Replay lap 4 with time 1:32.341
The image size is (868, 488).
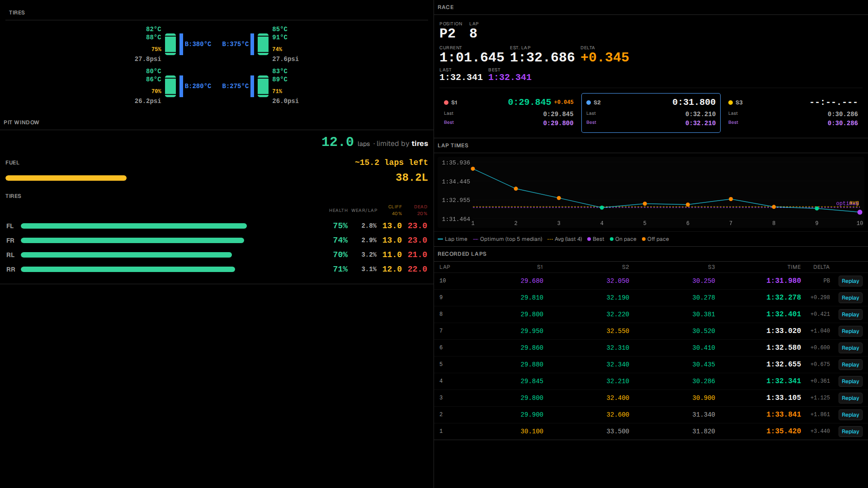850,381
